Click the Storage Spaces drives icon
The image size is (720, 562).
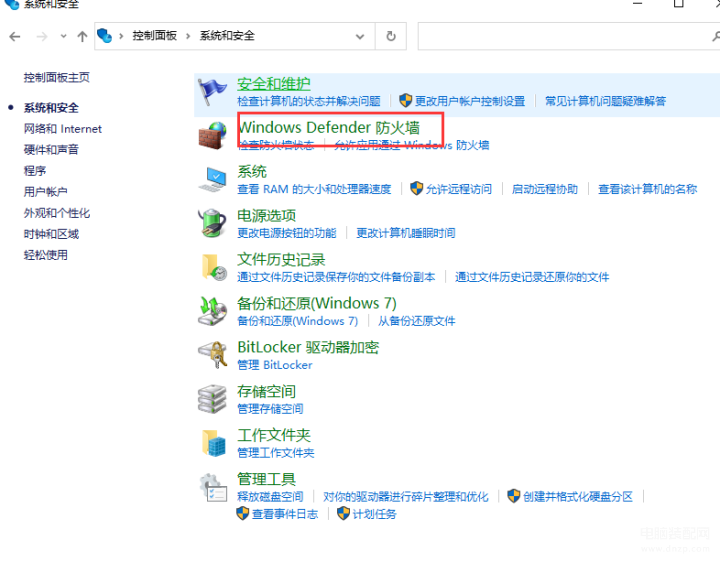tap(212, 399)
